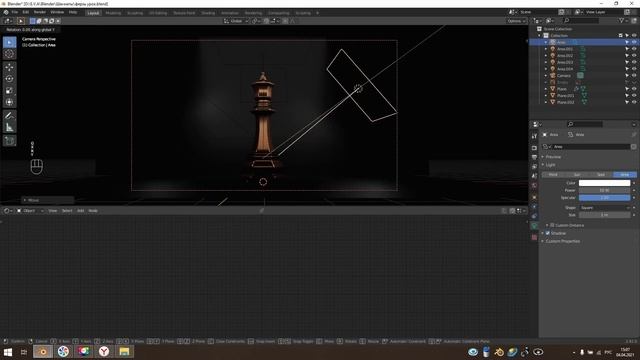Open the Windows Start menu
Screen dimensions: 640x360
pyautogui.click(x=8, y=351)
